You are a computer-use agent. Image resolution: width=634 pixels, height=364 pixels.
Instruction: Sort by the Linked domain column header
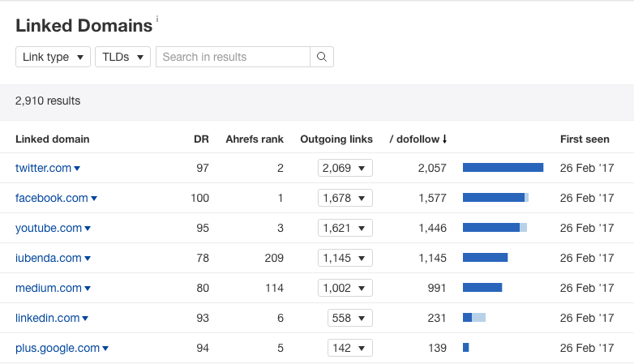tap(53, 139)
